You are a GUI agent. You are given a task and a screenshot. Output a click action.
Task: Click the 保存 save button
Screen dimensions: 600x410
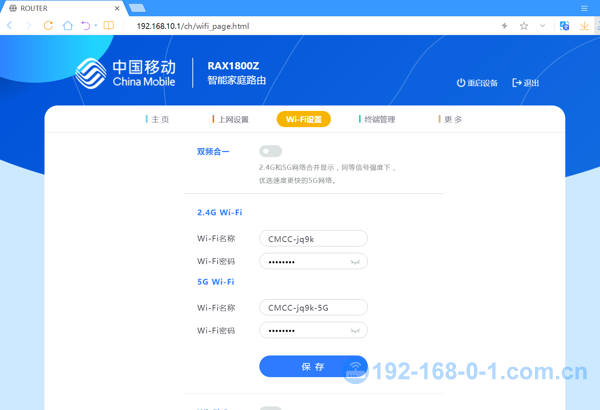pos(313,367)
